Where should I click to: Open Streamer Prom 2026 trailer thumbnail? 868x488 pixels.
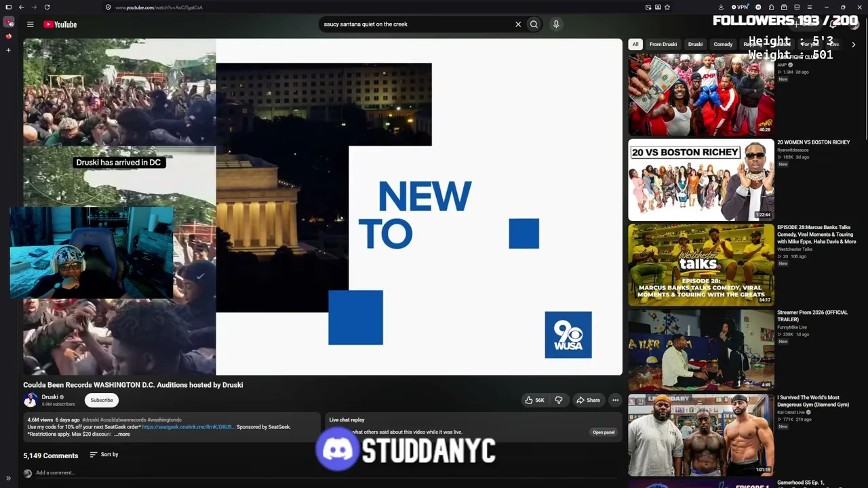pos(701,350)
